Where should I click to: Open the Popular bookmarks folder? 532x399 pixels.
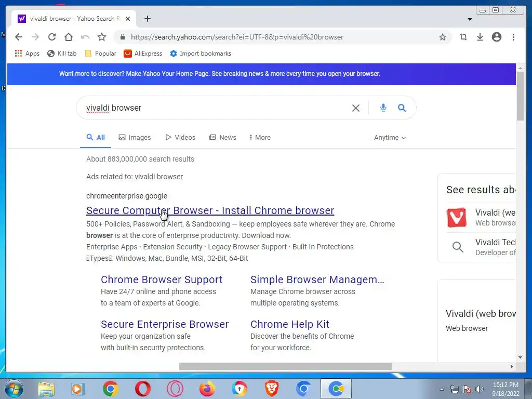(x=100, y=54)
